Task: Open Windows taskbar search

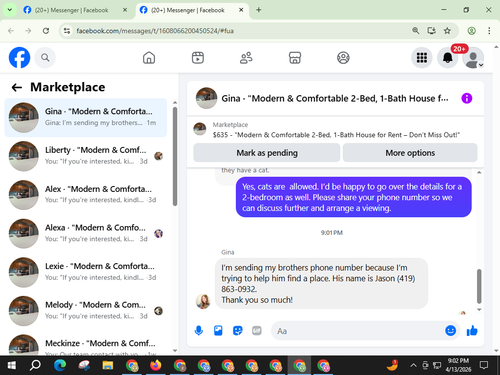Action: [x=35, y=366]
